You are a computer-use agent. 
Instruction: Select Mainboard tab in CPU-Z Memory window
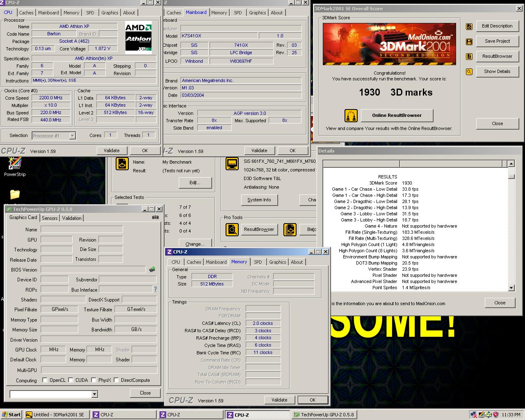pos(216,262)
